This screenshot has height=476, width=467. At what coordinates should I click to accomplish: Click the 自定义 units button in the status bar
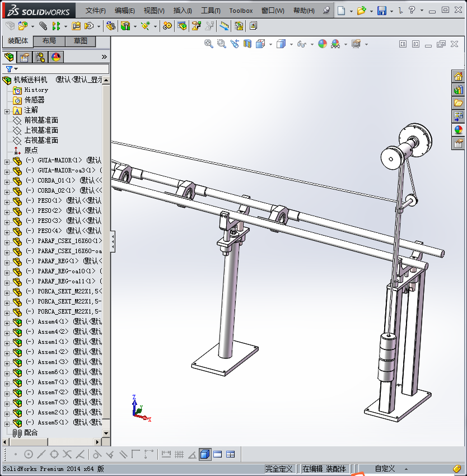tap(385, 469)
